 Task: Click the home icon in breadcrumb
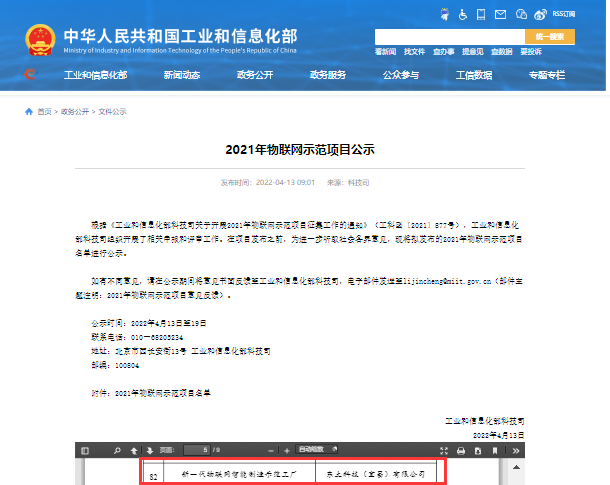tap(29, 112)
